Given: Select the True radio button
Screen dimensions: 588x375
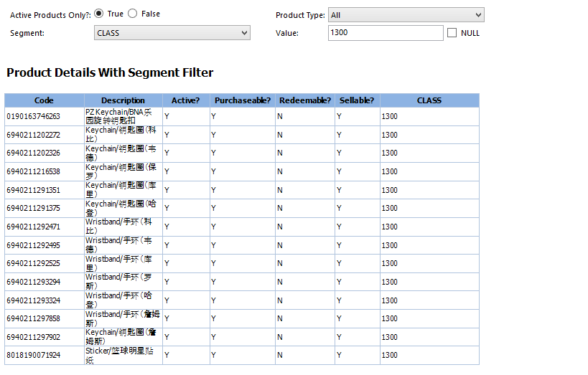Looking at the screenshot, I should (98, 14).
